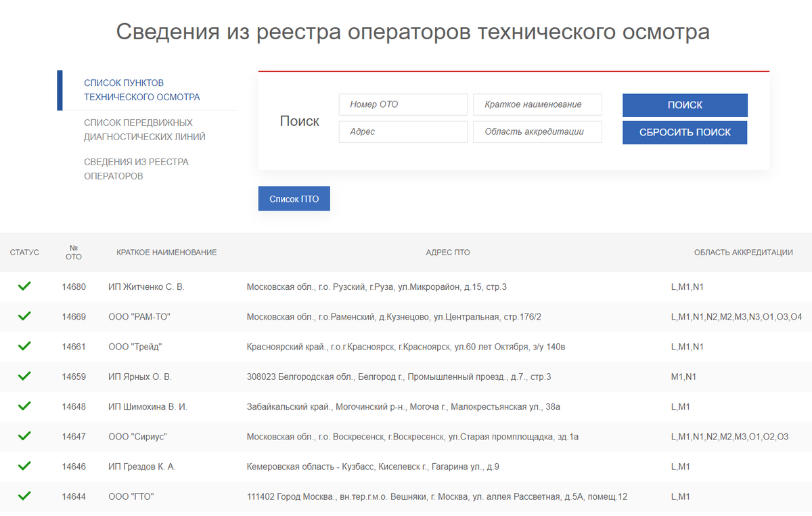This screenshot has height=516, width=812.
Task: Click accreditation L,M1 for ООО "ГТО"
Action: pos(680,496)
